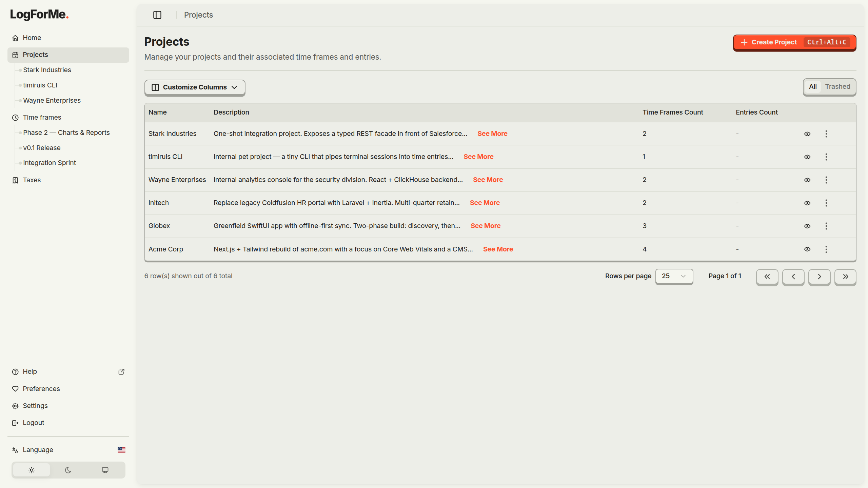This screenshot has width=868, height=488.
Task: Expand the Rows per page selector
Action: (x=674, y=276)
